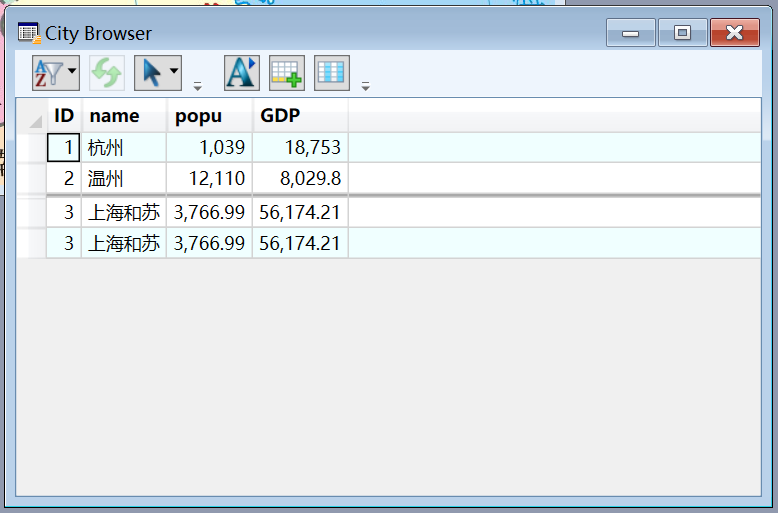Toggle row selector box for the 杭州 row
Screen dimensions: 778x513
(x=32, y=147)
